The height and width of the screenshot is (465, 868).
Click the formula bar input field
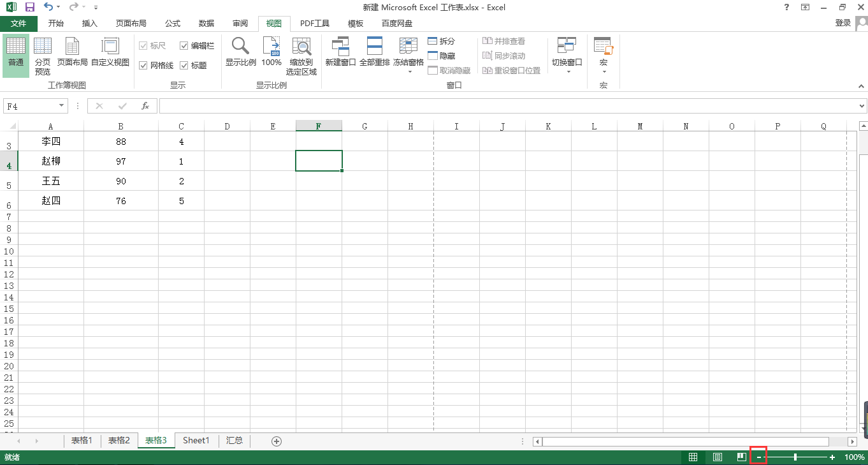point(508,106)
